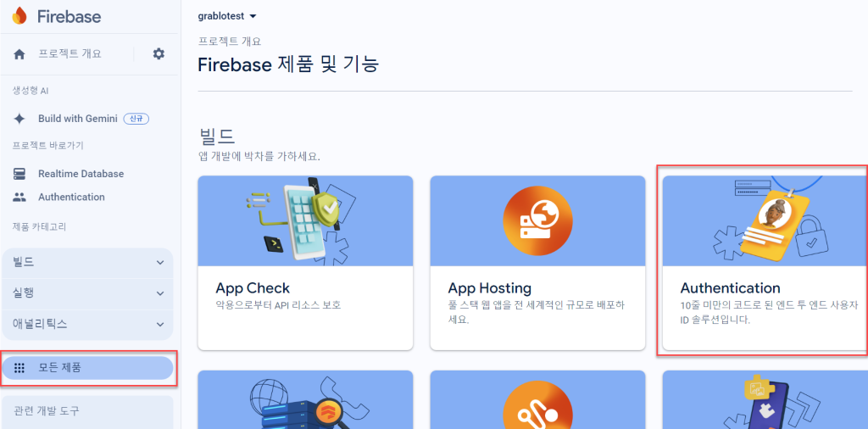
Task: Click the 프로젝트 개요 breadcrumb above title
Action: [229, 42]
